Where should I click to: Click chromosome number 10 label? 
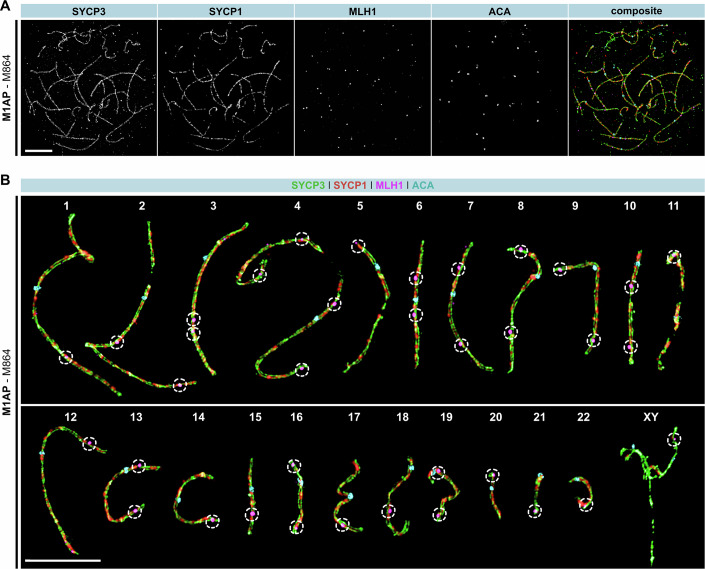pos(630,206)
